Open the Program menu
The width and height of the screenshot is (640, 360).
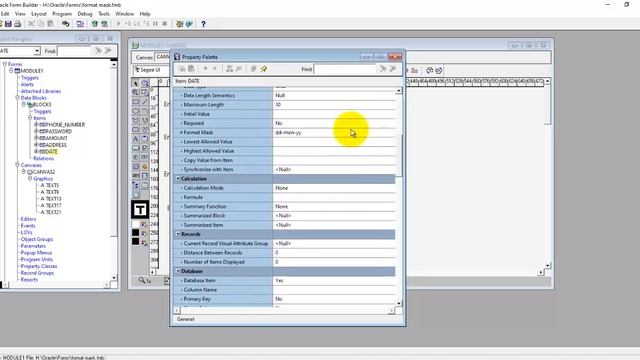tap(62, 13)
